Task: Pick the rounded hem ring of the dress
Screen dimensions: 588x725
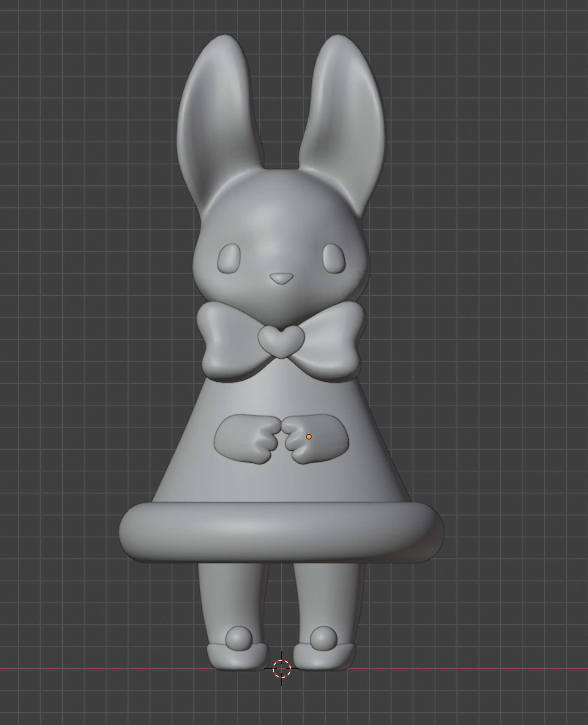Action: coord(281,532)
